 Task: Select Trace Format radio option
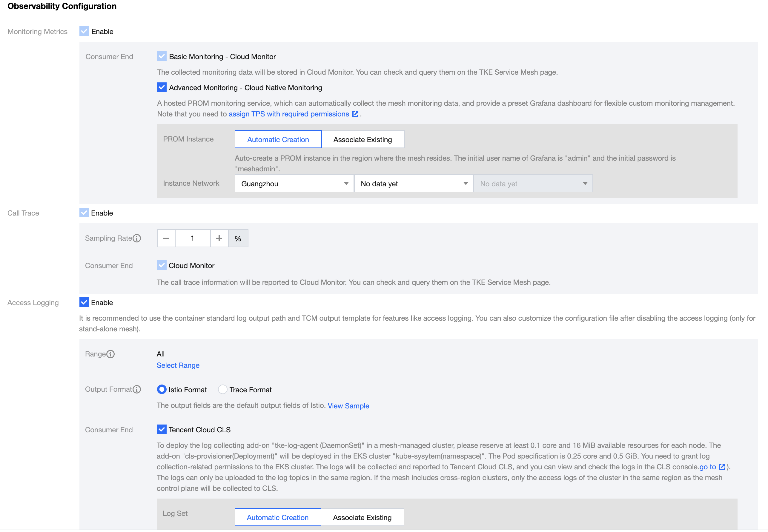pyautogui.click(x=222, y=389)
